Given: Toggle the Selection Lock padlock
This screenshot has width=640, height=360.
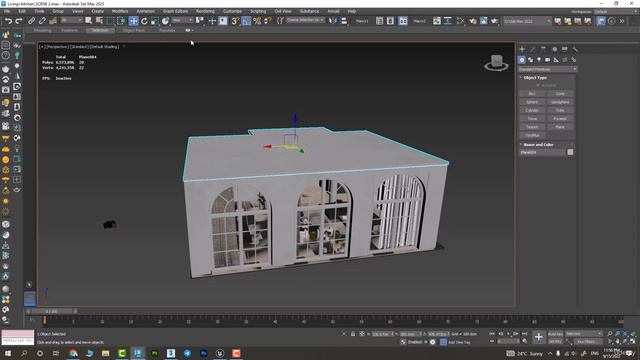Looking at the screenshot, I should [353, 334].
